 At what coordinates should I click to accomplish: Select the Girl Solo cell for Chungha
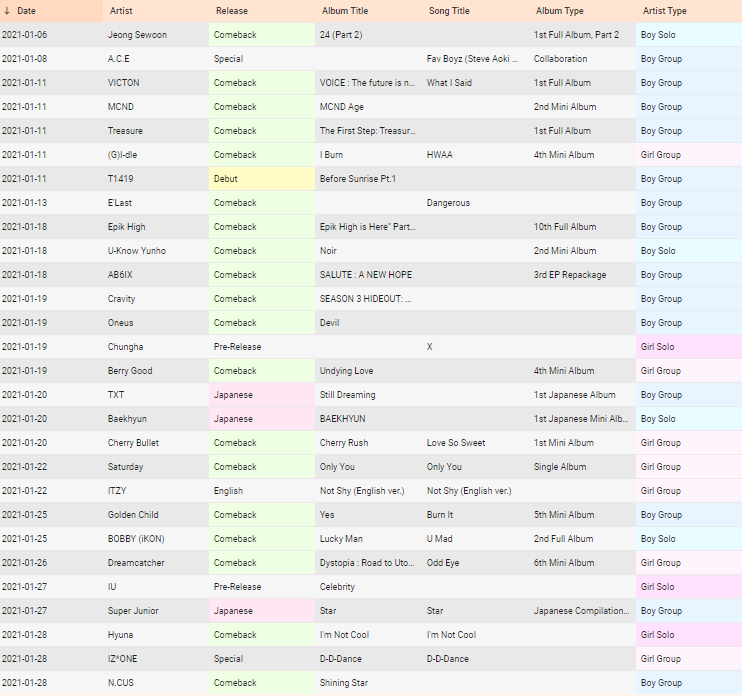(x=689, y=347)
